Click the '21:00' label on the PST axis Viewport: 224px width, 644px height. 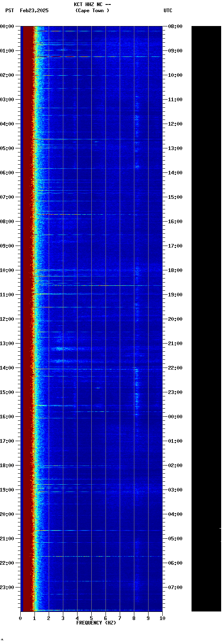point(7,539)
